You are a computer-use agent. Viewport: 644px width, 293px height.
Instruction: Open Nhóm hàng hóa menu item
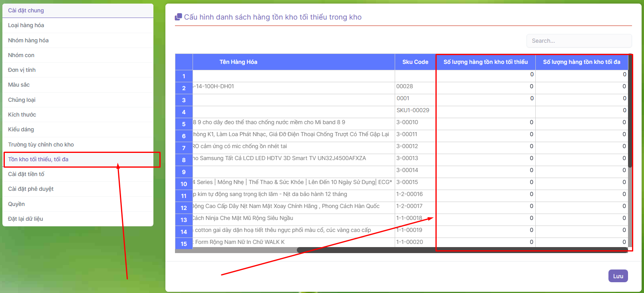28,40
